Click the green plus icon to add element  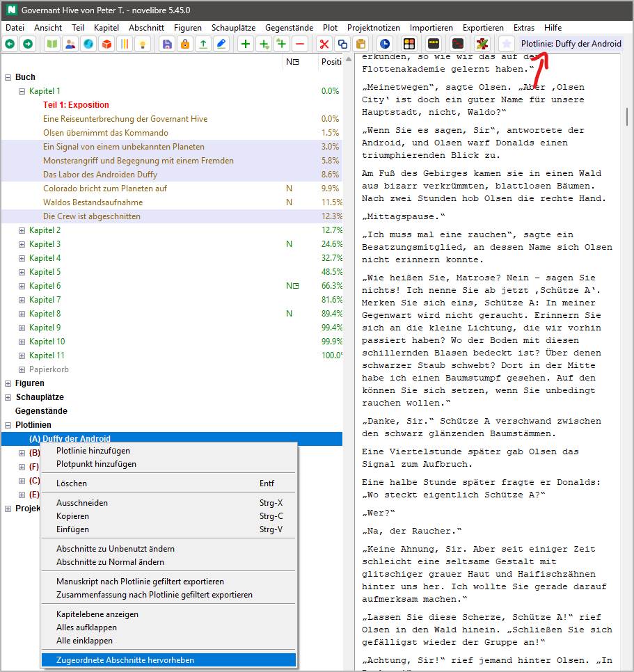[x=246, y=43]
